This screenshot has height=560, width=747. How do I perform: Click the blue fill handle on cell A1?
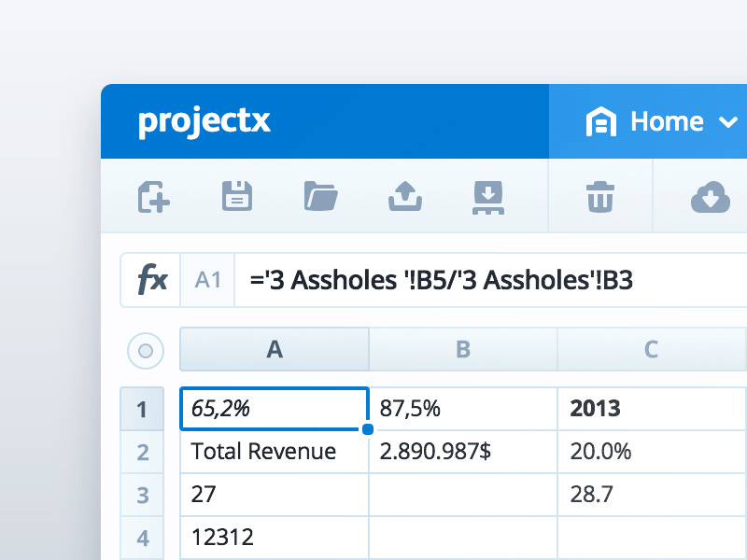click(x=367, y=429)
